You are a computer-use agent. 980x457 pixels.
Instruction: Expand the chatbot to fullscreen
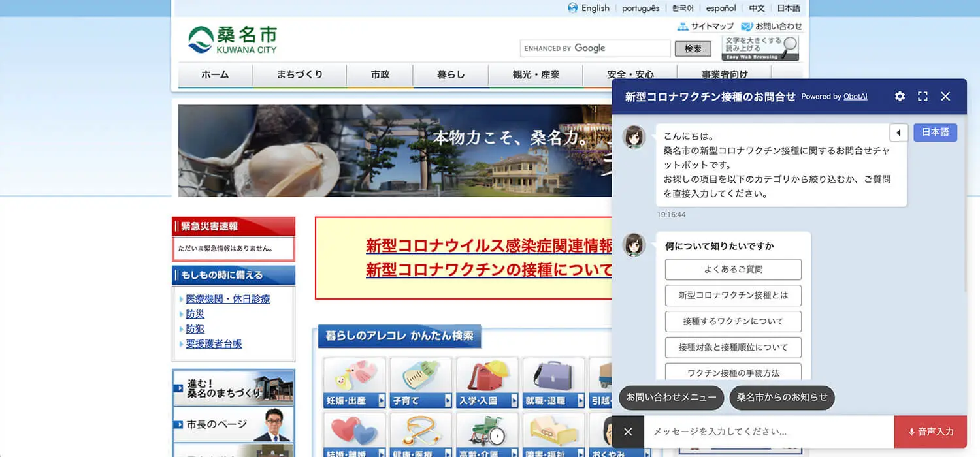coord(923,96)
